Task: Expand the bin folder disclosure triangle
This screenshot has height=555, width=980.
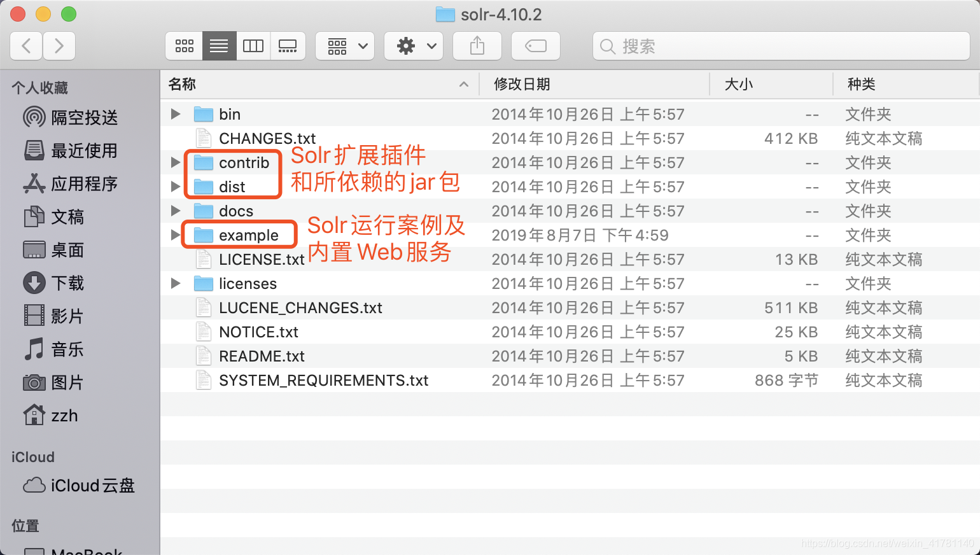Action: point(176,114)
